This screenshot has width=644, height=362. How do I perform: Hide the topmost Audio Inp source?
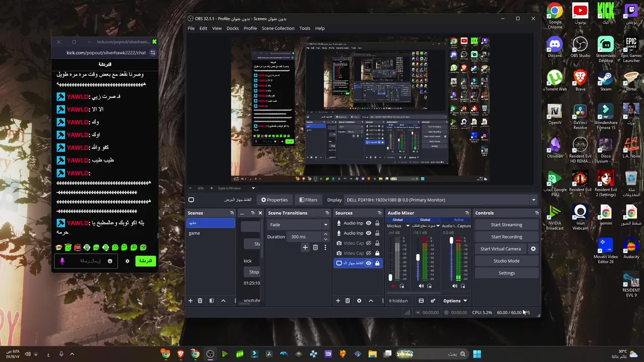pyautogui.click(x=368, y=223)
